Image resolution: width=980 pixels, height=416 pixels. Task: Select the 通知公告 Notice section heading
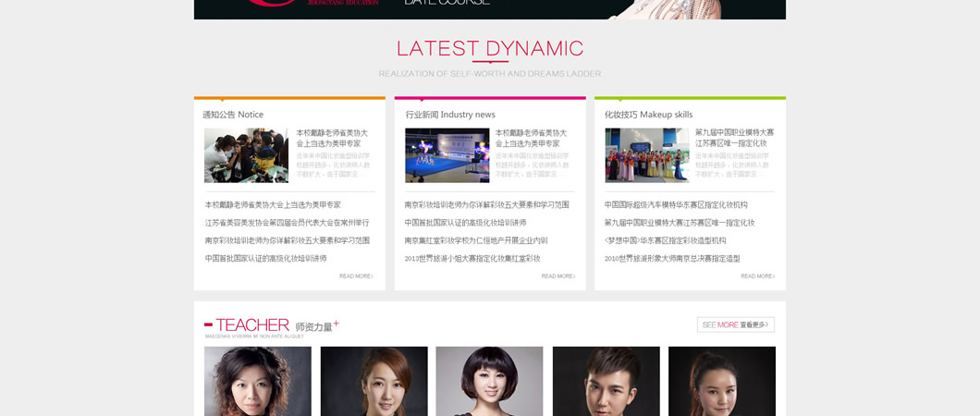233,115
